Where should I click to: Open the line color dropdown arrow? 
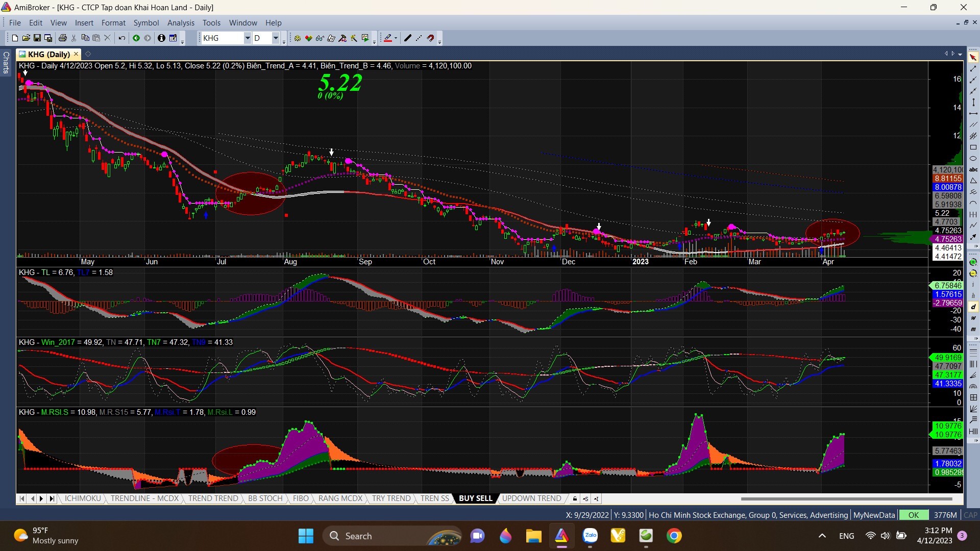396,38
